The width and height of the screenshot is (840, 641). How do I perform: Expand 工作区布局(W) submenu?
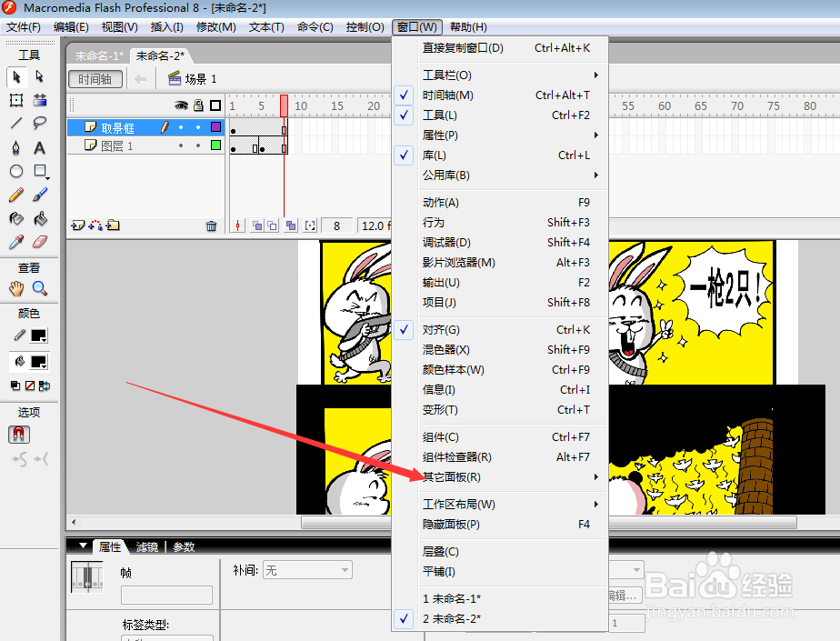pos(500,505)
